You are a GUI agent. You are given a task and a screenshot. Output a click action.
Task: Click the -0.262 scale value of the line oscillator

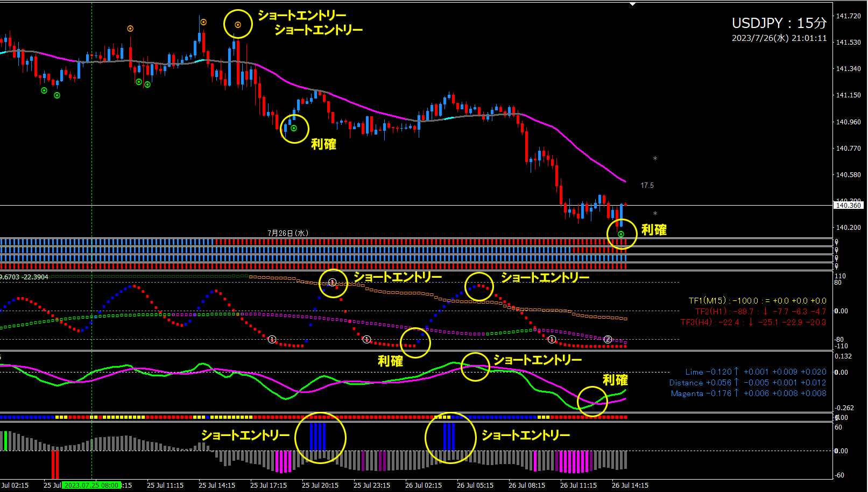[x=845, y=407]
